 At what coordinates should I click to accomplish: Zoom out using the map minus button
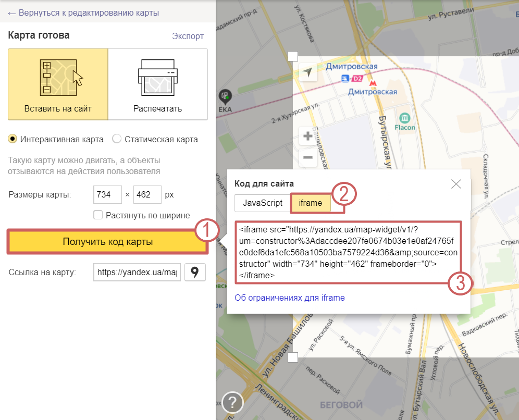point(308,157)
